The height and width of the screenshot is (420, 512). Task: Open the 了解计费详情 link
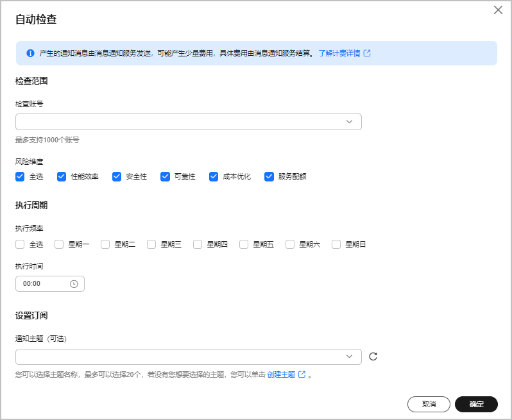pos(339,53)
